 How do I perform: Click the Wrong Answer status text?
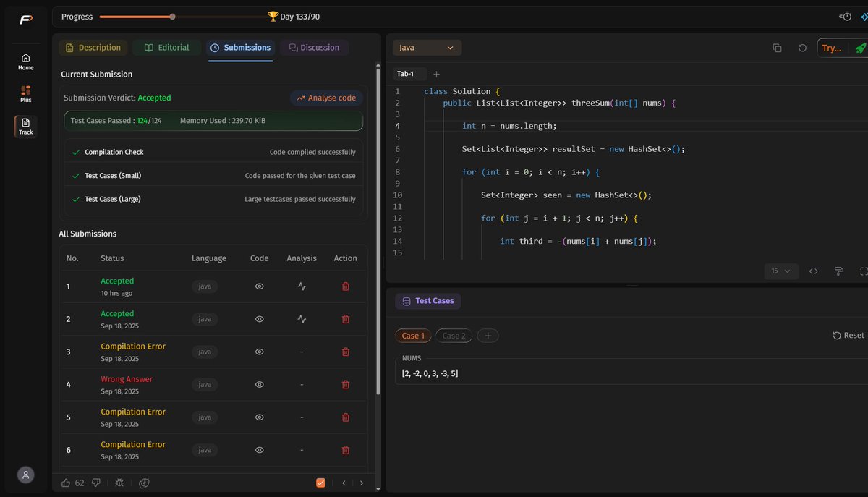pyautogui.click(x=127, y=379)
